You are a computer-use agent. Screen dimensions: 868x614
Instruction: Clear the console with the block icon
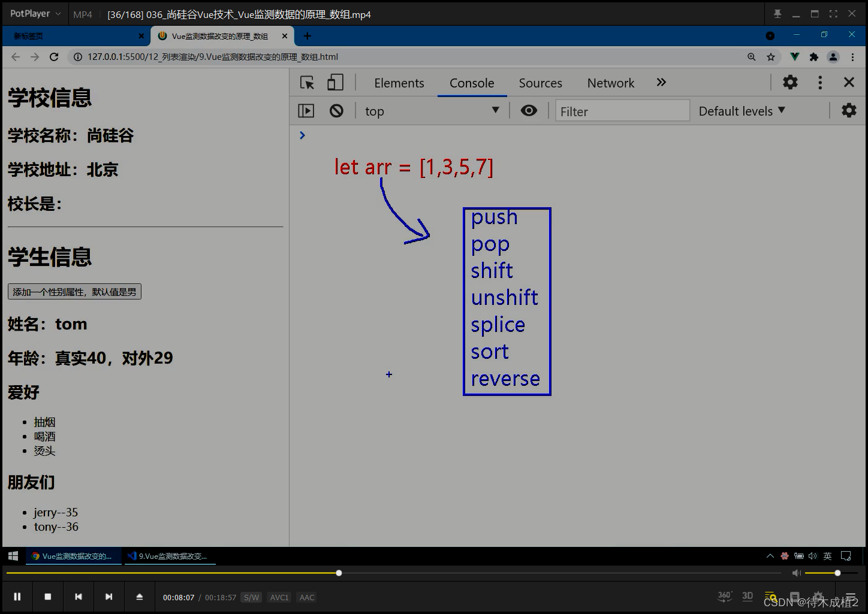(336, 111)
